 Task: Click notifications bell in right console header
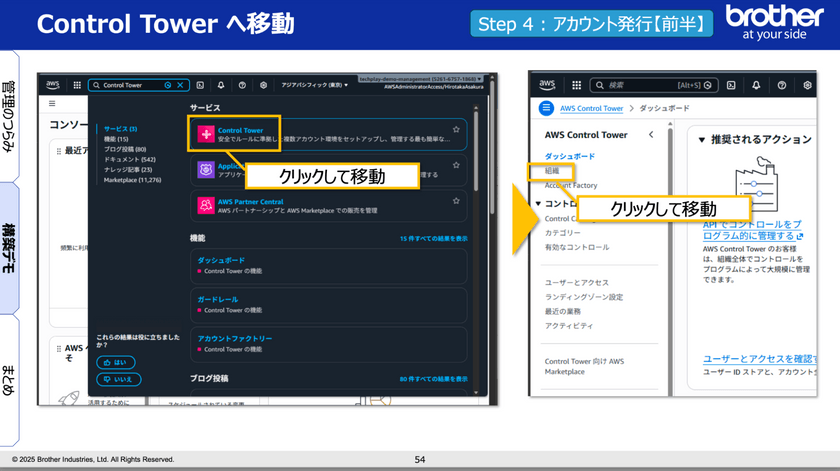757,85
